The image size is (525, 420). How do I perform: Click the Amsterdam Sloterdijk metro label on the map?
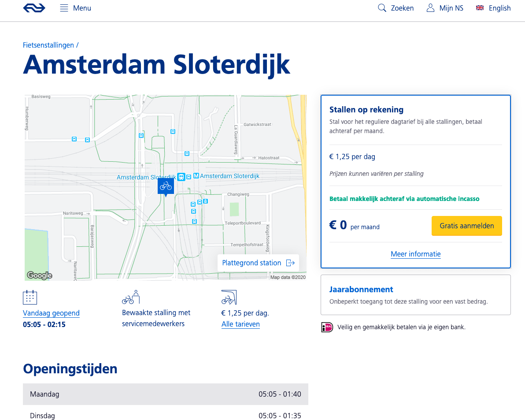click(x=230, y=176)
